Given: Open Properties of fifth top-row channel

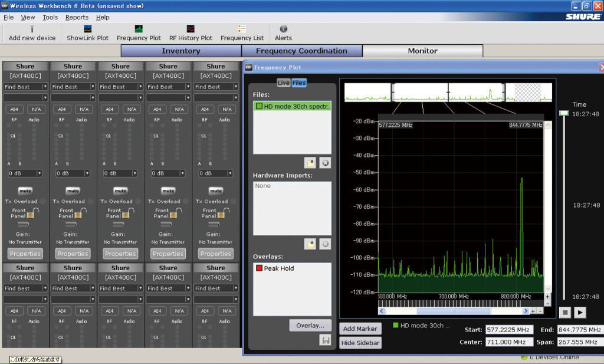Looking at the screenshot, I should click(x=216, y=254).
